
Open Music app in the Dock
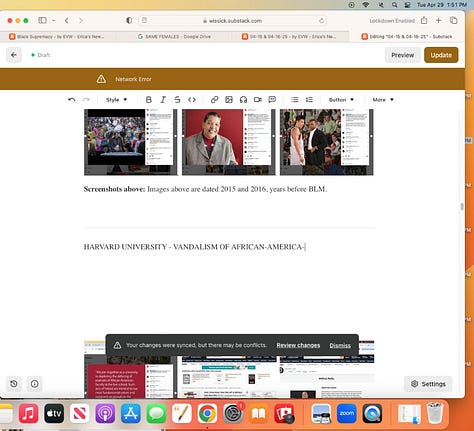(x=28, y=414)
